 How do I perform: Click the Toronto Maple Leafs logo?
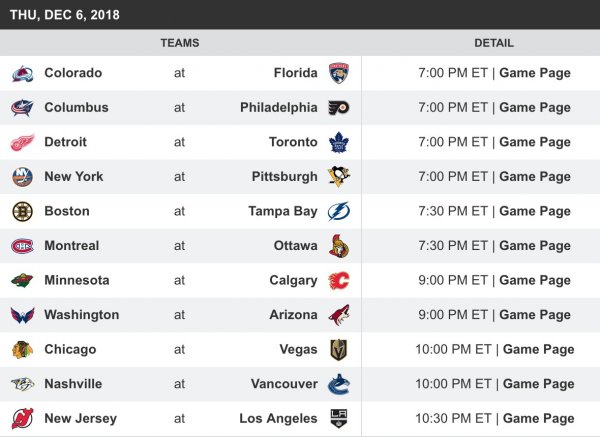coord(339,142)
